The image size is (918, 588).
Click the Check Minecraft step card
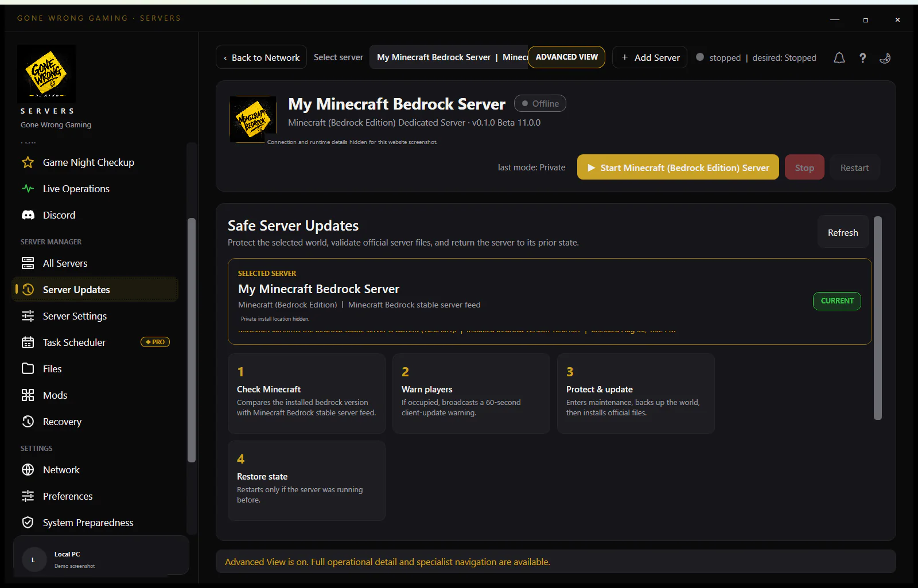(306, 394)
